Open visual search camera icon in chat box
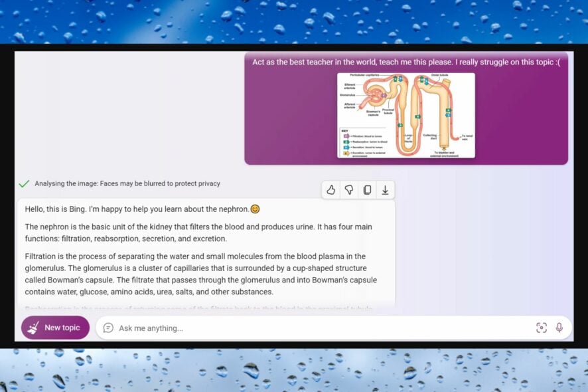This screenshot has width=588, height=392. point(541,328)
